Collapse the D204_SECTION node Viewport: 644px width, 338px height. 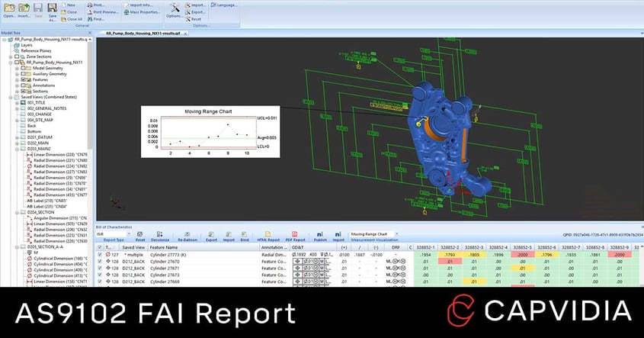(17, 212)
